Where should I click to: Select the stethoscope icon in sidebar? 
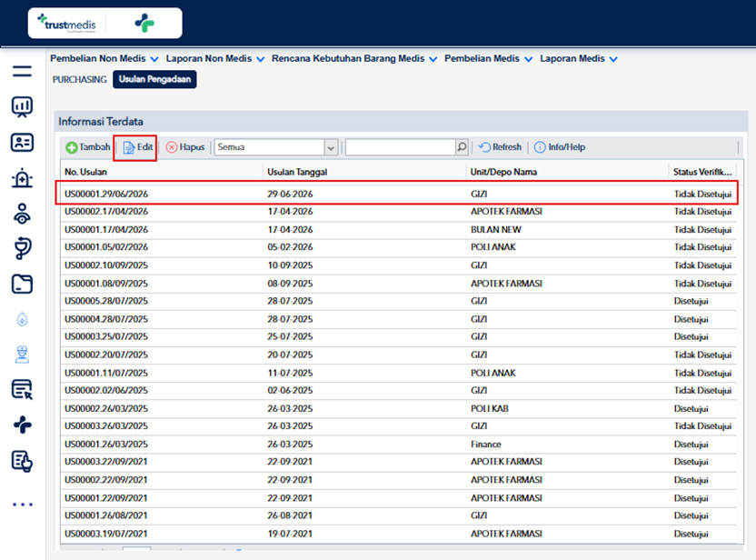click(22, 248)
